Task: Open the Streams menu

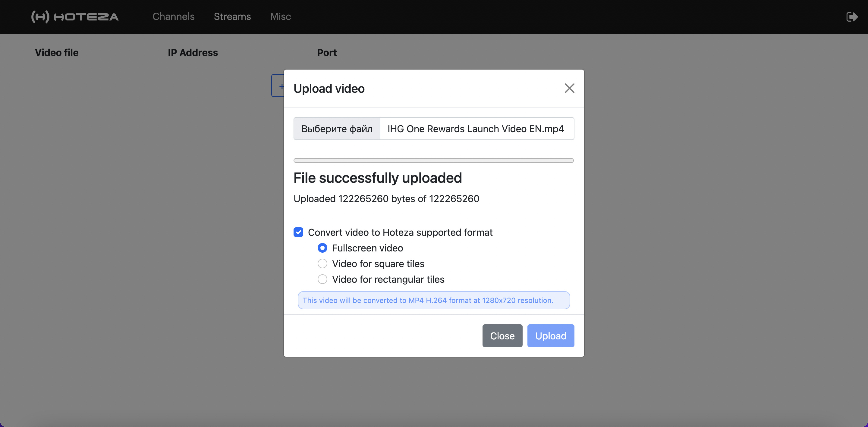Action: point(232,17)
